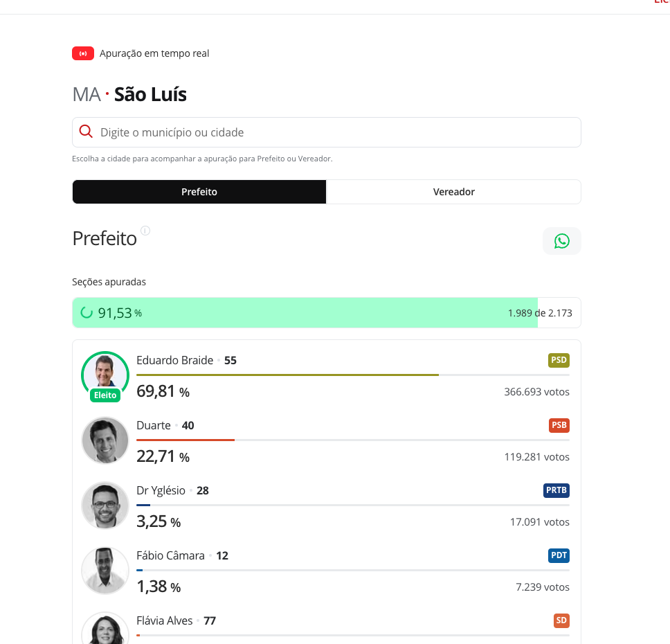Click the candidate name Dr Yglésio
The width and height of the screenshot is (670, 644).
[x=161, y=490]
